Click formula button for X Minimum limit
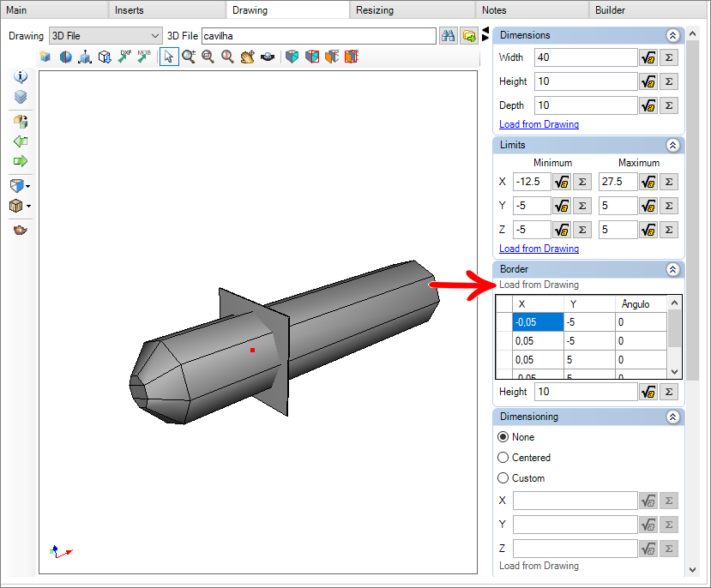This screenshot has height=588, width=711. (562, 182)
